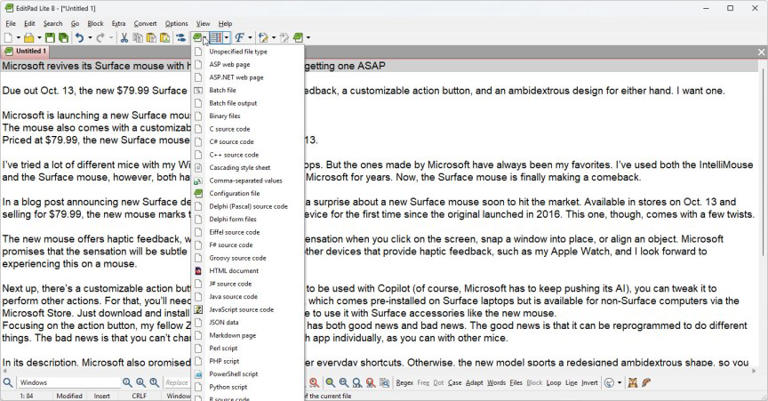Toggle the Files search option

tap(516, 382)
